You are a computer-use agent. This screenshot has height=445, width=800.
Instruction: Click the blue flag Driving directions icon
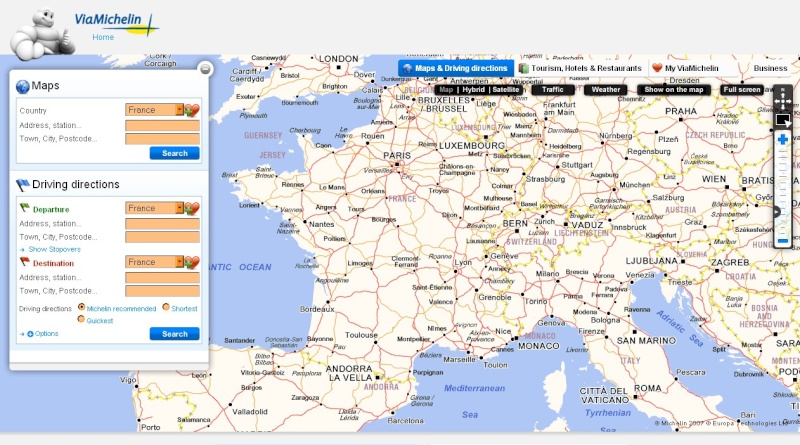(x=23, y=184)
